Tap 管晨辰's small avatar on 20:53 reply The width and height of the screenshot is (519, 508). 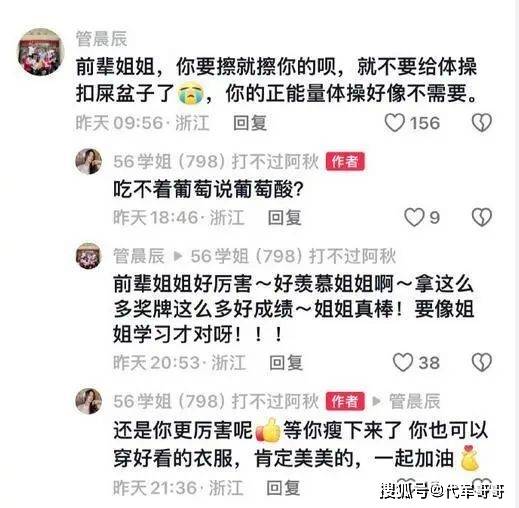88,256
